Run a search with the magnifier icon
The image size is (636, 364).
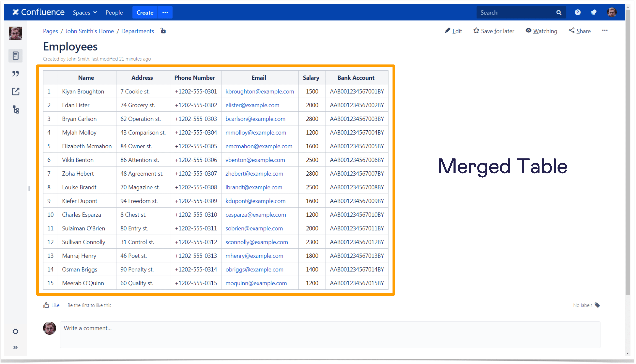(x=559, y=12)
